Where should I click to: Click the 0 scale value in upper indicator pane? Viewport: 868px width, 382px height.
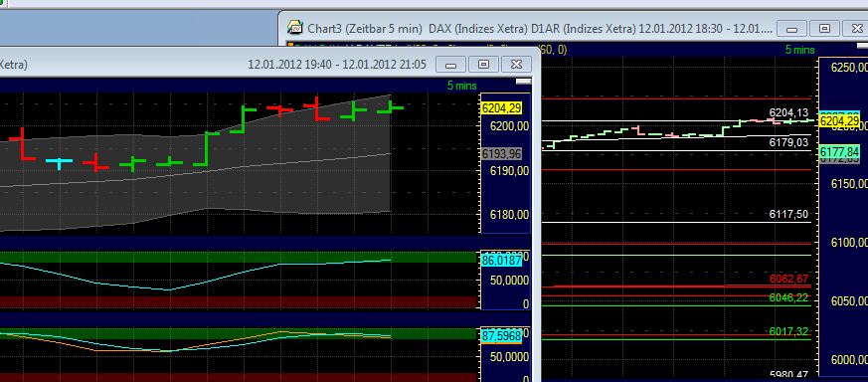point(526,304)
